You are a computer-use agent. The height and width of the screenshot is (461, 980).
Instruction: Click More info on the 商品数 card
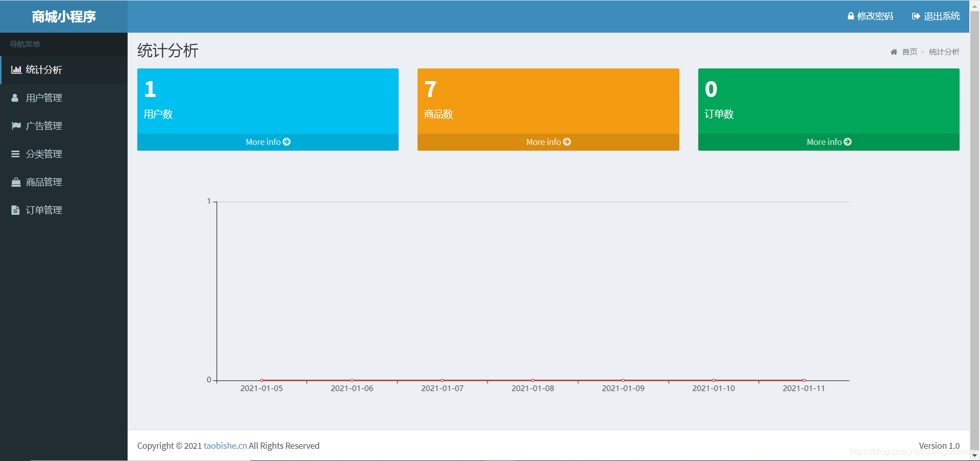[x=548, y=142]
